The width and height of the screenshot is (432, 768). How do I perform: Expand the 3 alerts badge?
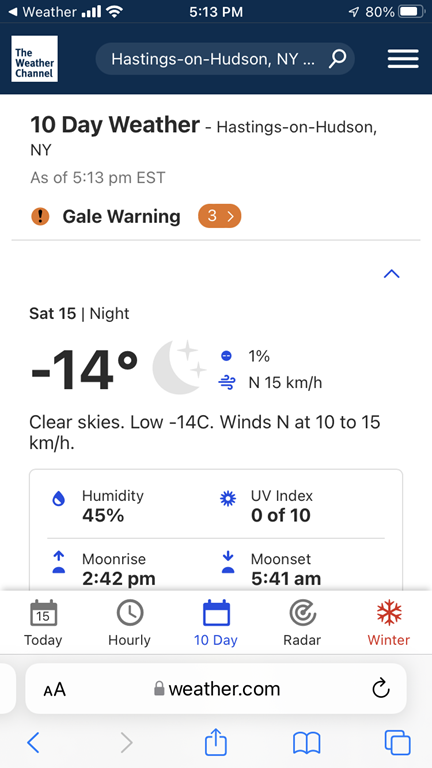coord(219,216)
